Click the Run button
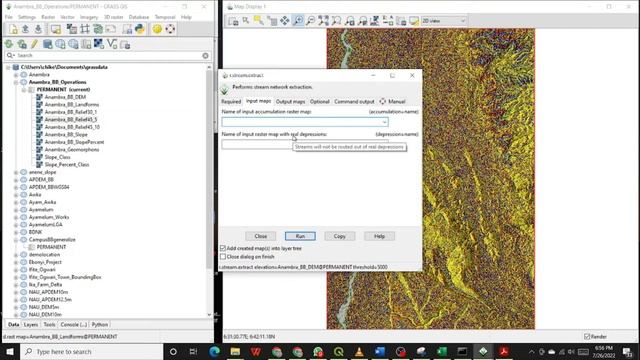The width and height of the screenshot is (640, 360). 300,236
